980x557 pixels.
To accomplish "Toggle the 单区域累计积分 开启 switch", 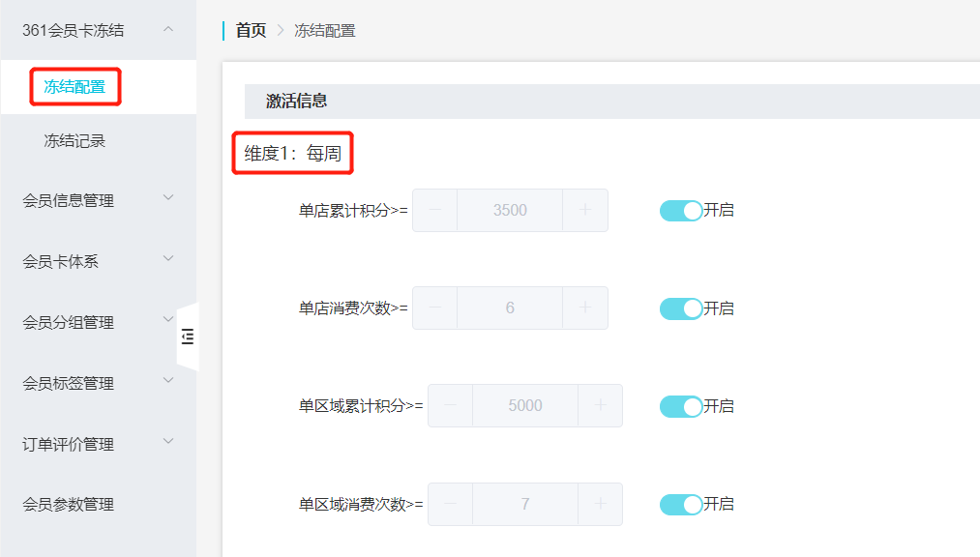I will coord(681,406).
